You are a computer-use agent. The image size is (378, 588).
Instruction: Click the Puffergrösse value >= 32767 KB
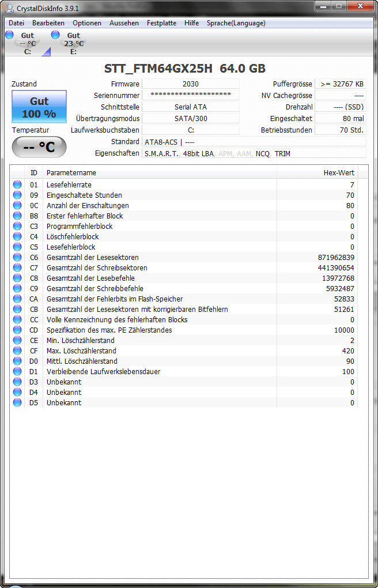click(x=341, y=84)
